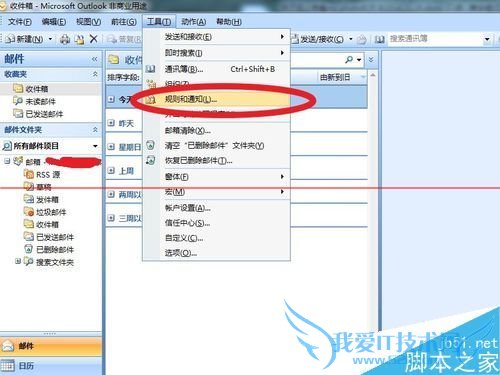Choose 选项(O)... menu item
This screenshot has height=375, width=500.
coord(217,253)
